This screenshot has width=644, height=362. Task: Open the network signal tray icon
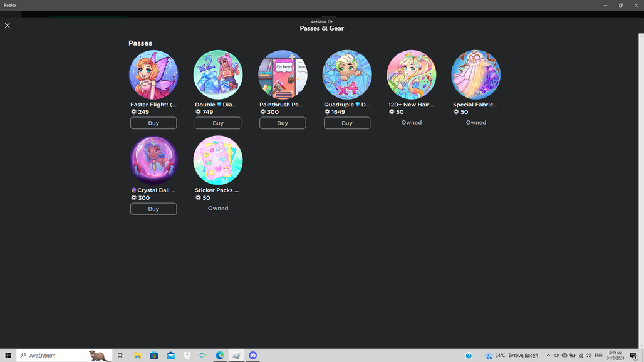pos(581,356)
